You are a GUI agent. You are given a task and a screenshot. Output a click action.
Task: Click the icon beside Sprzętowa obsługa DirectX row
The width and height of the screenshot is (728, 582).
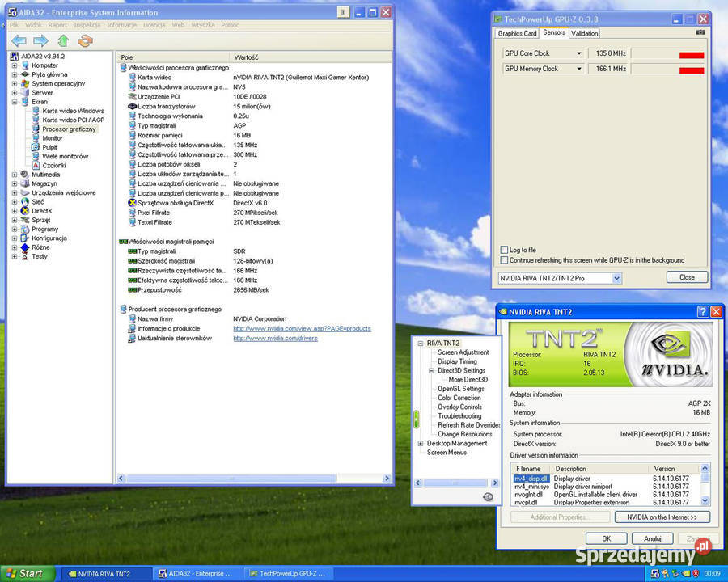pos(132,203)
